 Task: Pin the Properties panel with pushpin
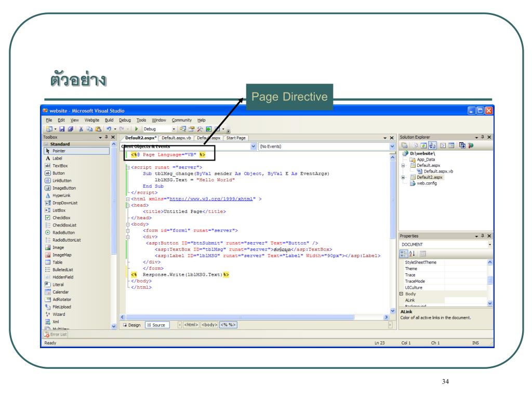(x=483, y=236)
